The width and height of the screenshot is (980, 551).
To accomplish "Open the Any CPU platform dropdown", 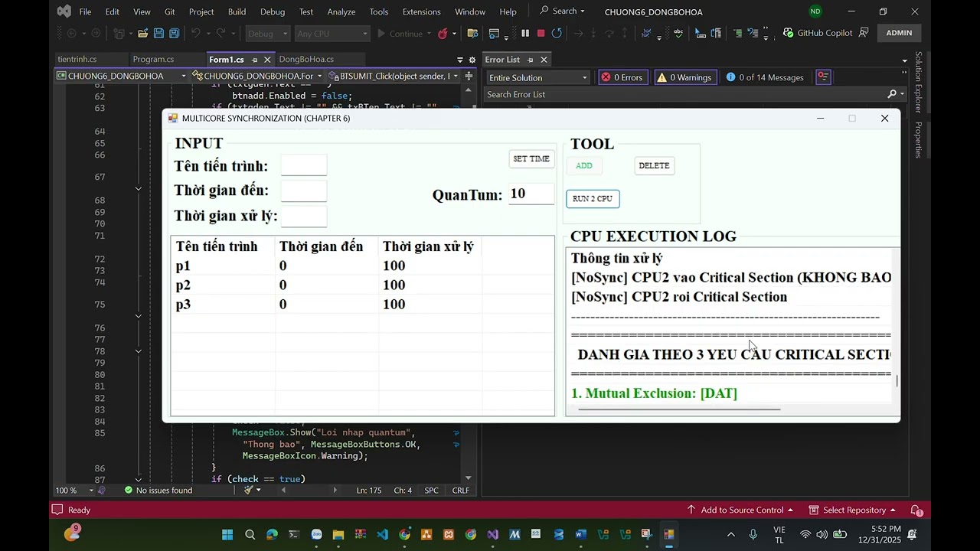I will pyautogui.click(x=332, y=33).
